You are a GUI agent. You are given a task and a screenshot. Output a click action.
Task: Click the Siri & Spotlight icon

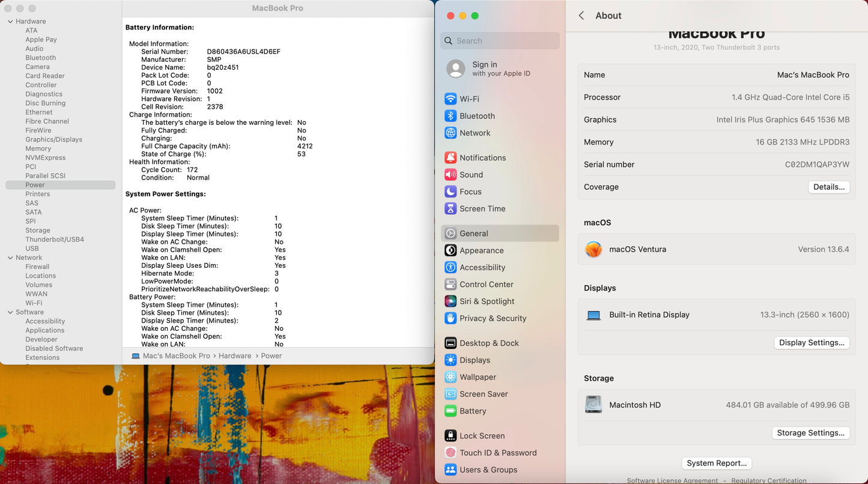[x=451, y=301]
